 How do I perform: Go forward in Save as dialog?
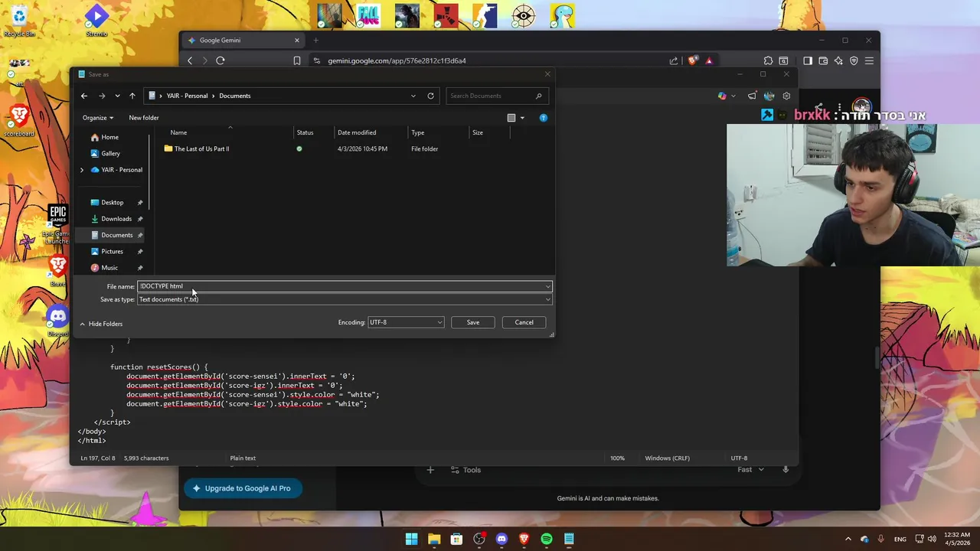coord(102,96)
